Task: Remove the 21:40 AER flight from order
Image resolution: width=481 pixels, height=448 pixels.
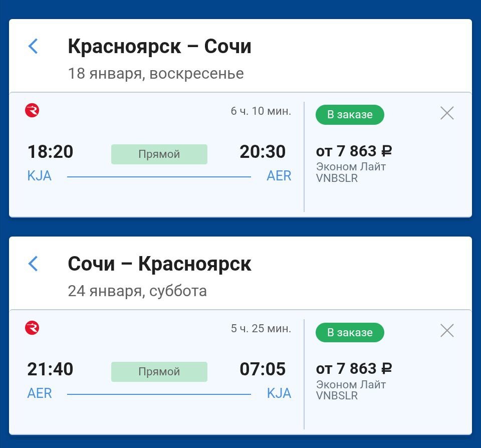Action: (x=447, y=331)
